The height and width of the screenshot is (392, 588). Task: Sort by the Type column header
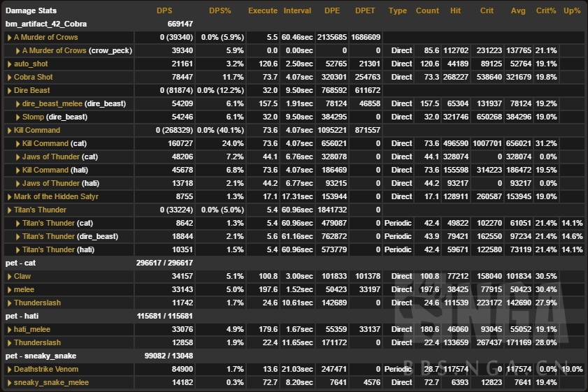pos(398,10)
